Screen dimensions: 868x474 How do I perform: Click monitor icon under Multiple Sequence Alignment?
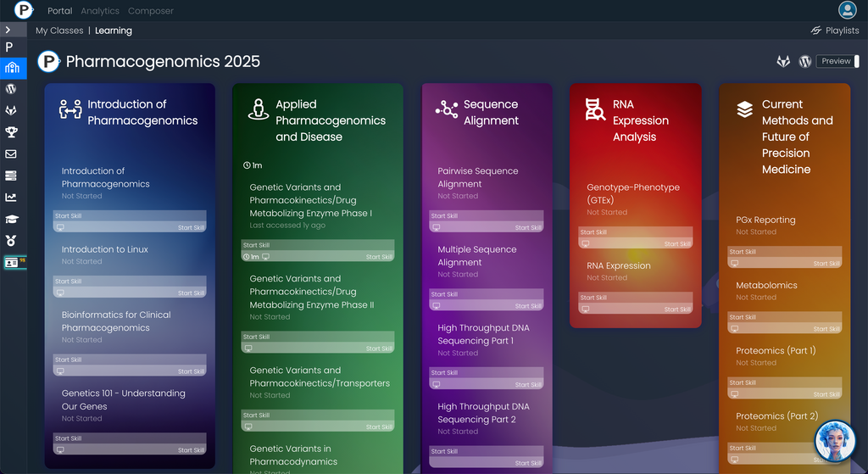(437, 306)
